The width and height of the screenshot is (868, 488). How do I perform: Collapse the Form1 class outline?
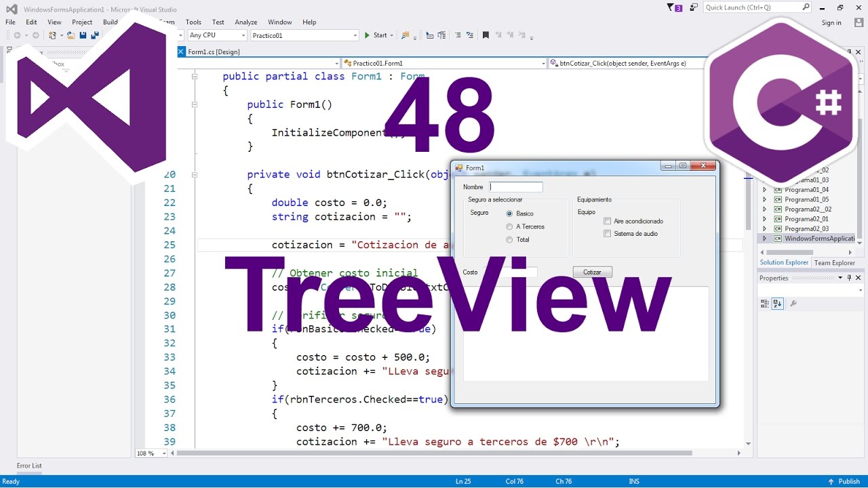[195, 77]
